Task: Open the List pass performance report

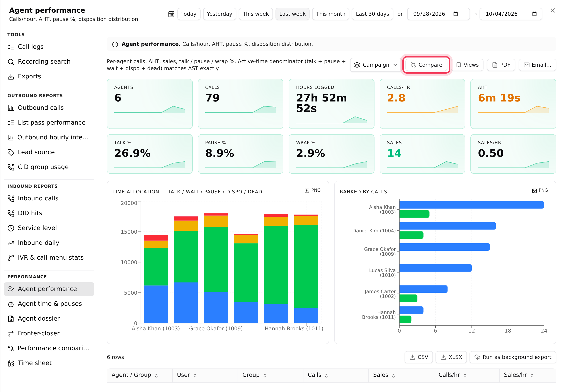Action: [x=49, y=123]
